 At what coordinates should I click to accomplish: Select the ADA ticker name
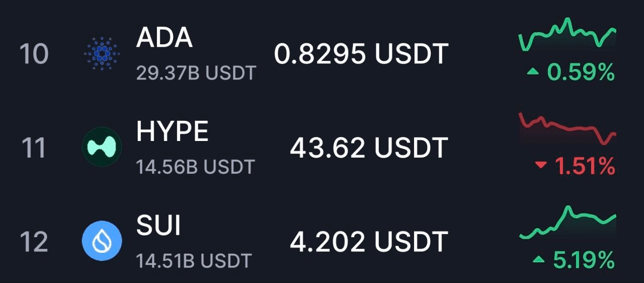pos(165,37)
